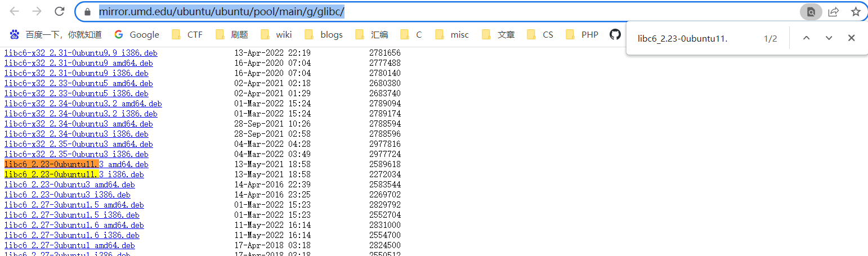Click the date 13-Apr-2022 22:19

(x=272, y=53)
